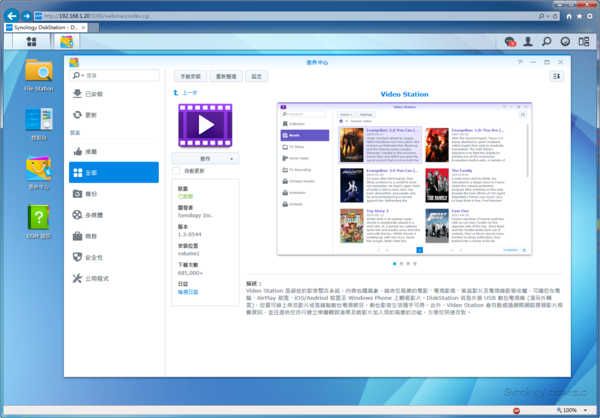The image size is (600, 418).
Task: Enable the 自動更新 checkbox
Action: tap(177, 171)
